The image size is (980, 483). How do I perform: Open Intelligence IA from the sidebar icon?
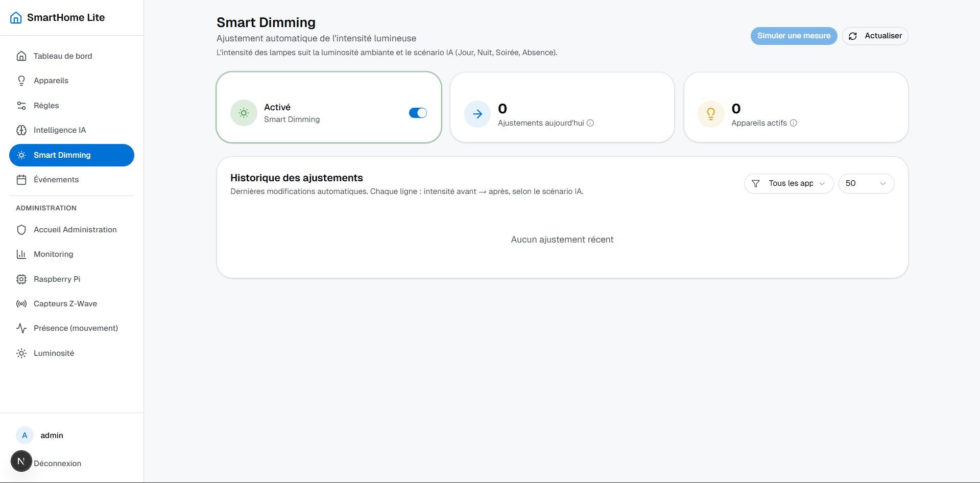pos(21,130)
